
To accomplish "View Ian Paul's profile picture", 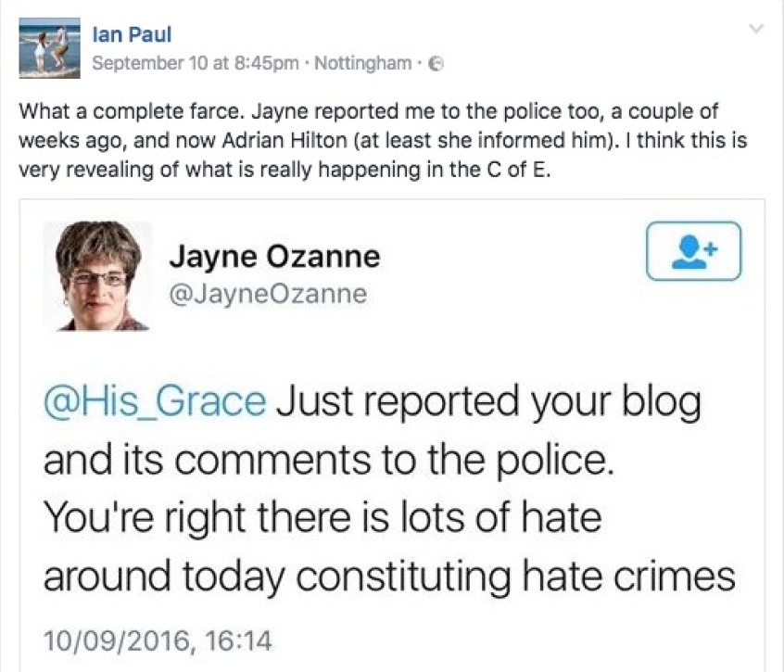I will coord(49,47).
